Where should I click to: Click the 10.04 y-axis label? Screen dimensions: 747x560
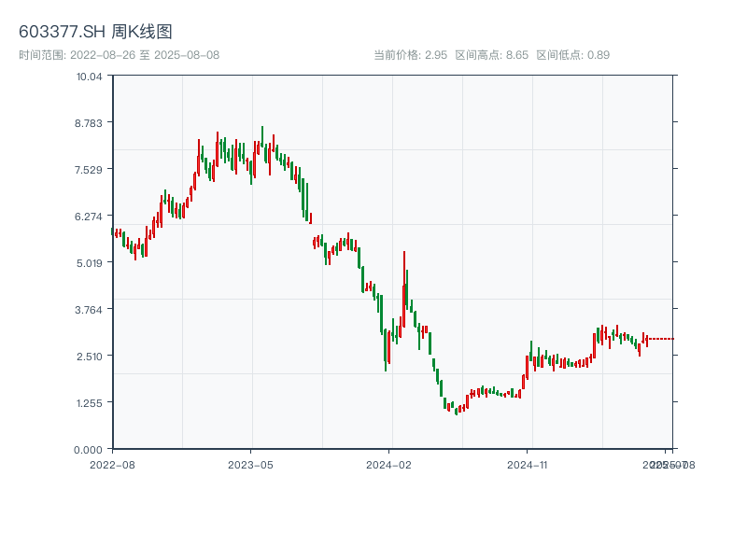coord(89,76)
